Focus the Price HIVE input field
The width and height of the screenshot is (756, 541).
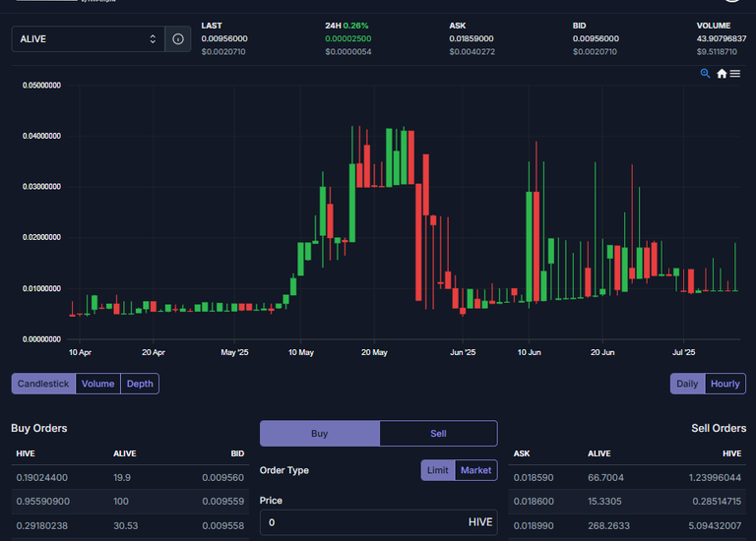click(x=378, y=522)
